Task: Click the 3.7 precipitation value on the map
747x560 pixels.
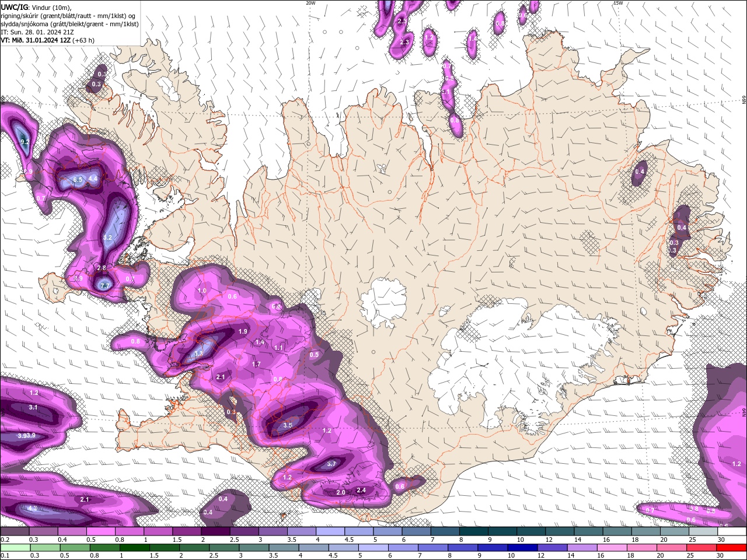Action: 331,464
